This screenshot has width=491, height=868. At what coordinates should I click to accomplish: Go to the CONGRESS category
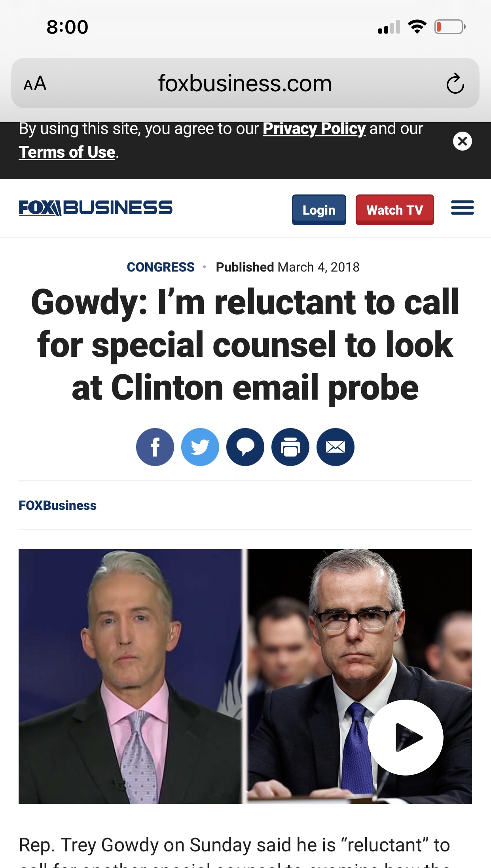(x=161, y=267)
